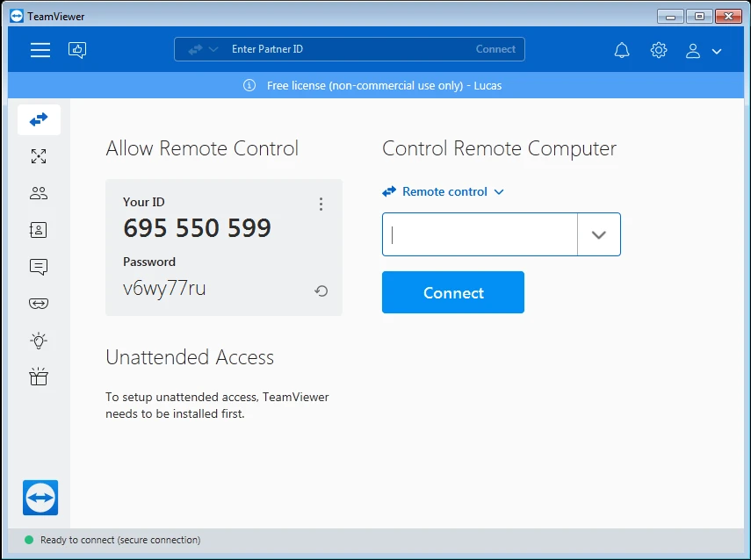The width and height of the screenshot is (751, 560).
Task: Open the notifications bell
Action: point(622,50)
